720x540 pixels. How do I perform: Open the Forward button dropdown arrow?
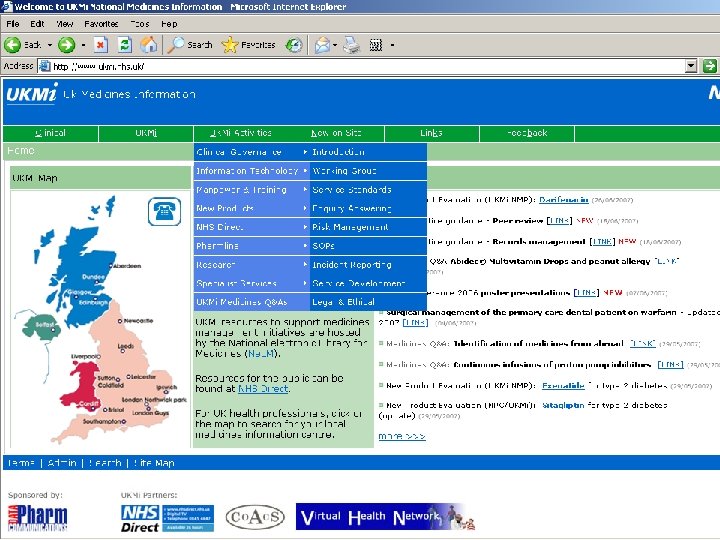coord(83,45)
